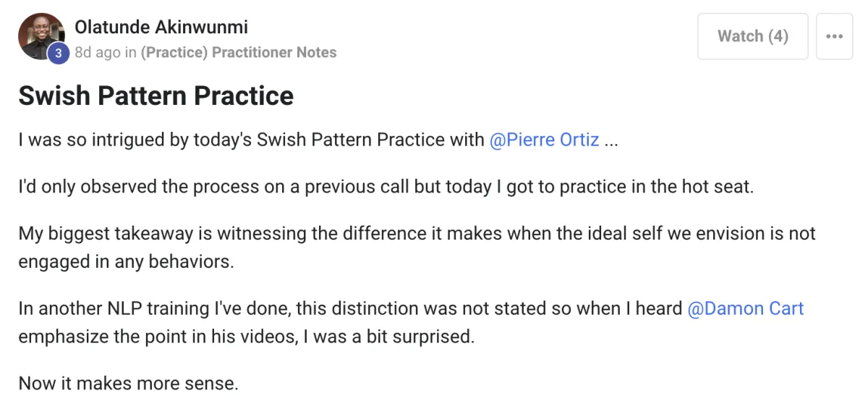Click the 'hot seat' paragraph
The width and height of the screenshot is (868, 409).
coord(386,187)
